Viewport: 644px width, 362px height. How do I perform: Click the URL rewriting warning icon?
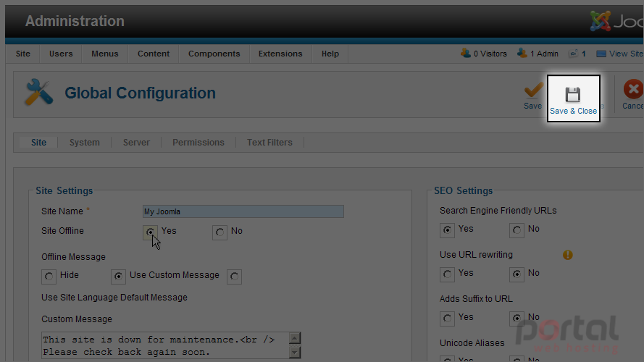(568, 255)
